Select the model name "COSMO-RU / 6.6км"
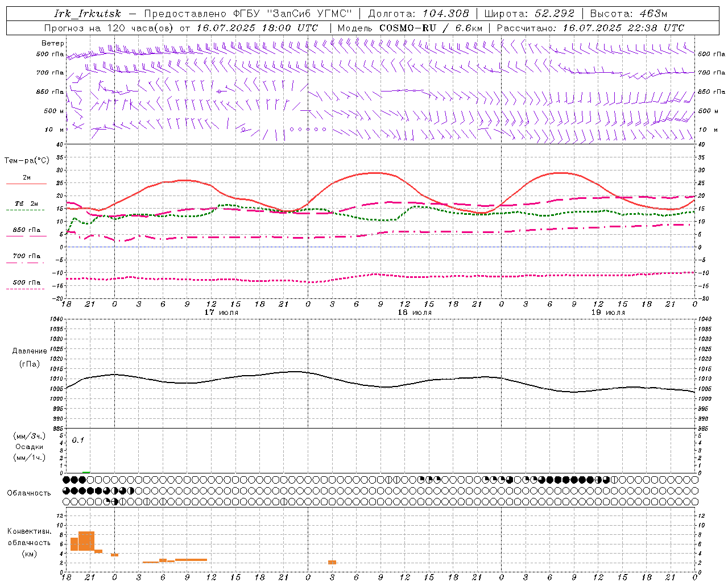This screenshot has height=582, width=728. click(431, 28)
